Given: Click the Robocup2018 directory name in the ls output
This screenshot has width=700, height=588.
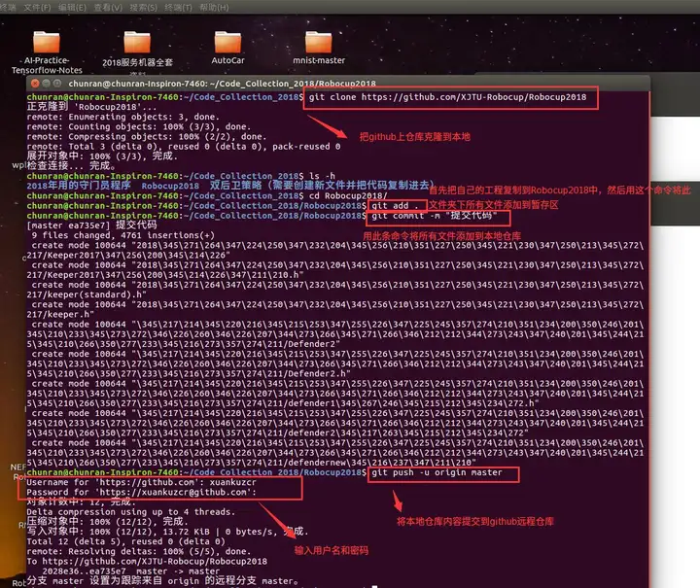Looking at the screenshot, I should [170, 186].
